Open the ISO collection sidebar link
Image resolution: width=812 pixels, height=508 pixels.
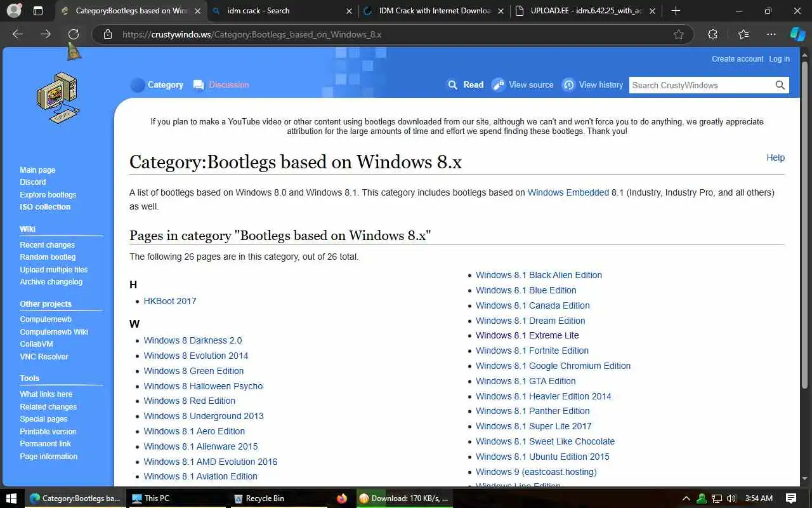pyautogui.click(x=45, y=207)
